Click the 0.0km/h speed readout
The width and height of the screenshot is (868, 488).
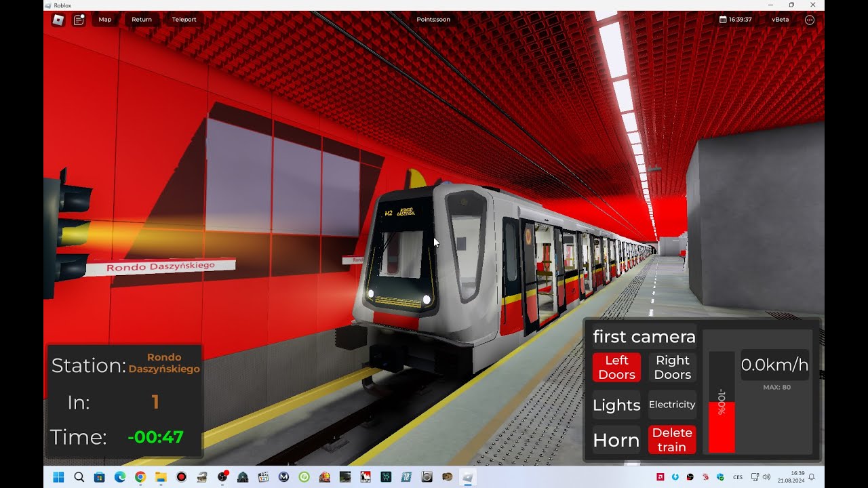tap(774, 365)
